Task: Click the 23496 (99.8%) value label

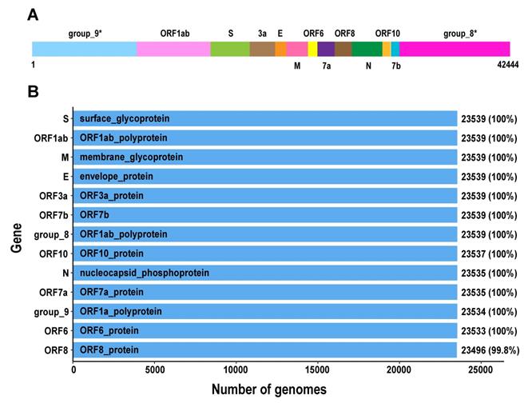Action: point(490,350)
